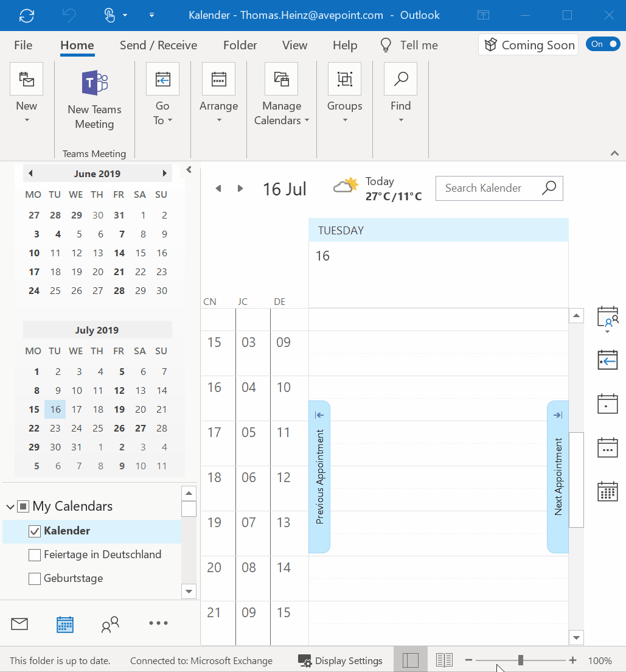Open the New Meeting side icon

(x=608, y=318)
